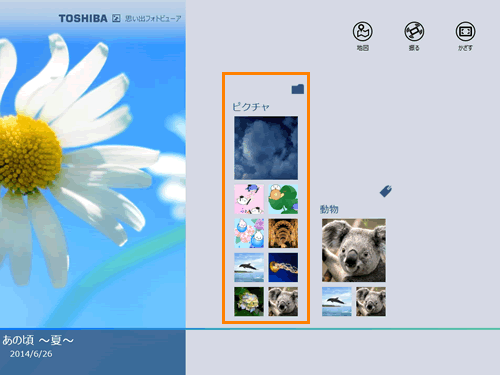Open the large dark clouds photo
This screenshot has height=375, width=500.
[266, 148]
